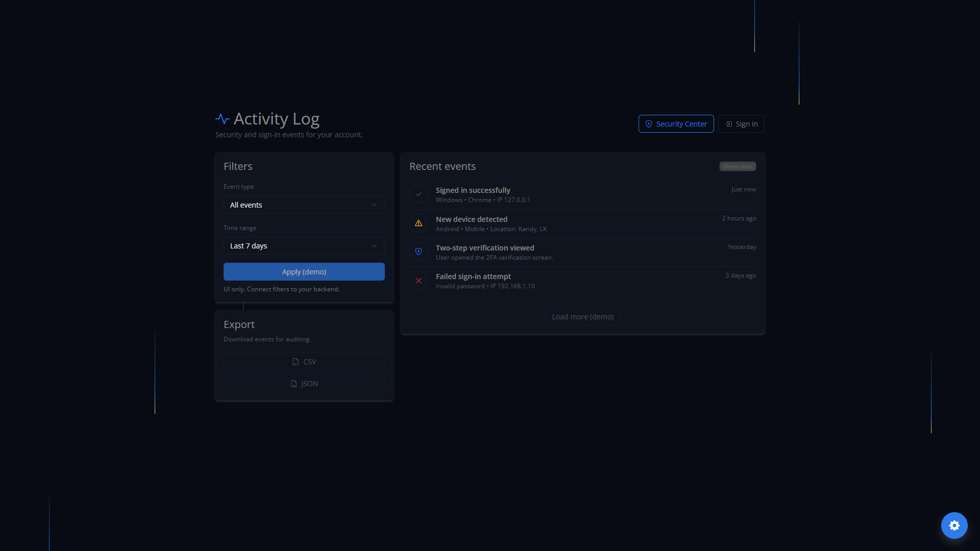Image resolution: width=980 pixels, height=551 pixels.
Task: Click the shield icon for Two-step verification viewed
Action: 419,252
